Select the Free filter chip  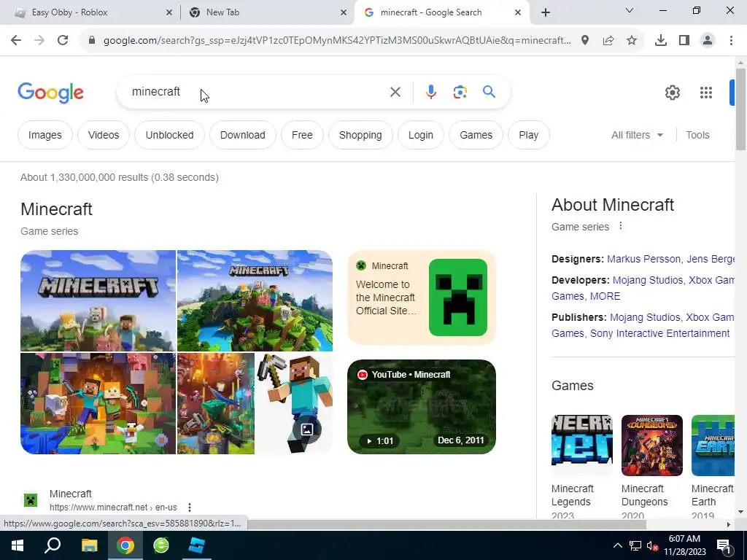pyautogui.click(x=302, y=135)
